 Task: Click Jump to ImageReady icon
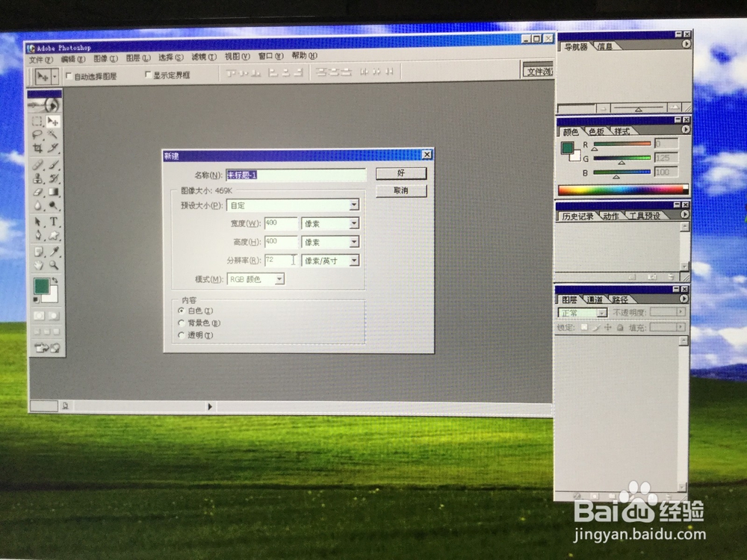click(46, 348)
